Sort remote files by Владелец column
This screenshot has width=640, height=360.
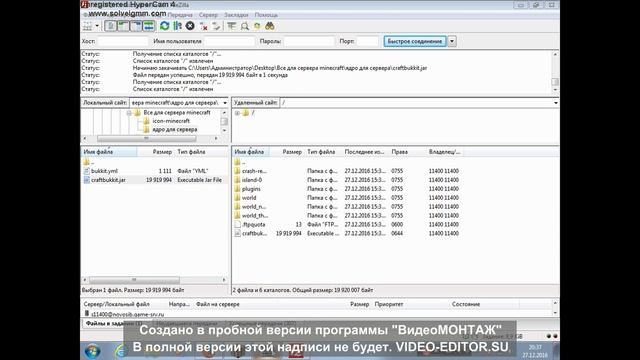pyautogui.click(x=444, y=152)
